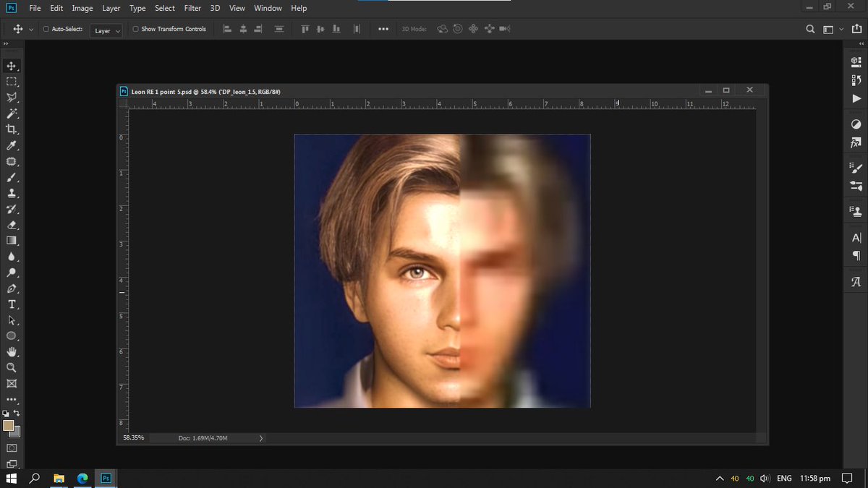This screenshot has height=488, width=868.
Task: Select the Rectangular Marquee tool
Action: 12,82
